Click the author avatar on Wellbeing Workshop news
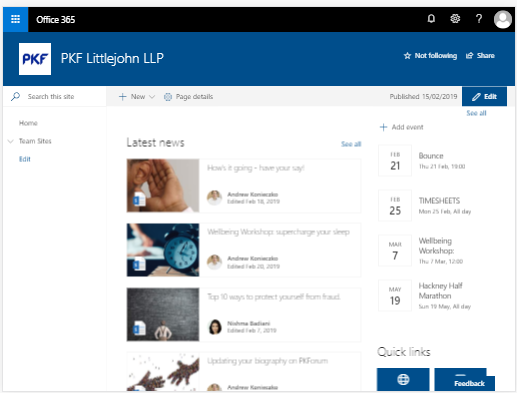The height and width of the screenshot is (393, 517). 214,262
